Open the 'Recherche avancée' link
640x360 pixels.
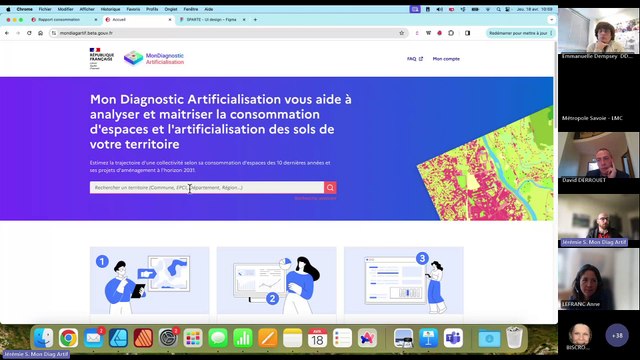click(x=315, y=198)
